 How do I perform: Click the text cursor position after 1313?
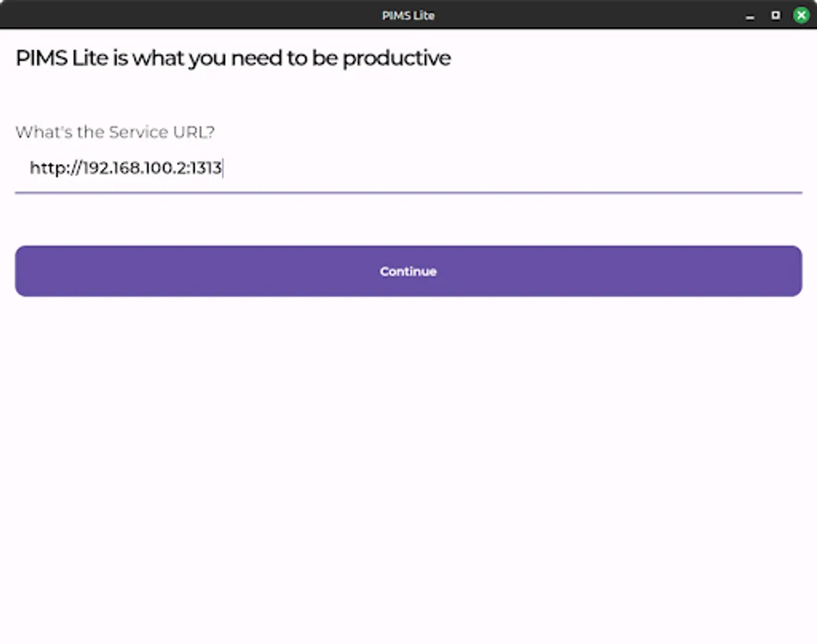[223, 167]
